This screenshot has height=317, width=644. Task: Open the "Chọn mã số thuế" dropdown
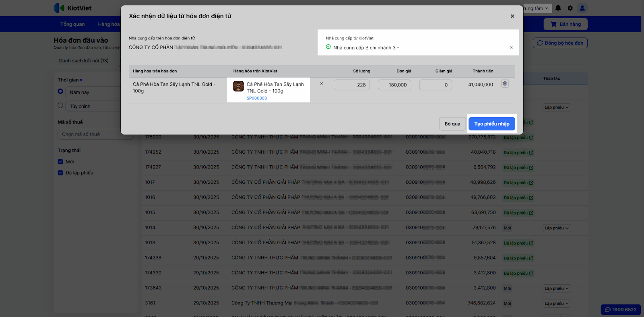tap(95, 134)
